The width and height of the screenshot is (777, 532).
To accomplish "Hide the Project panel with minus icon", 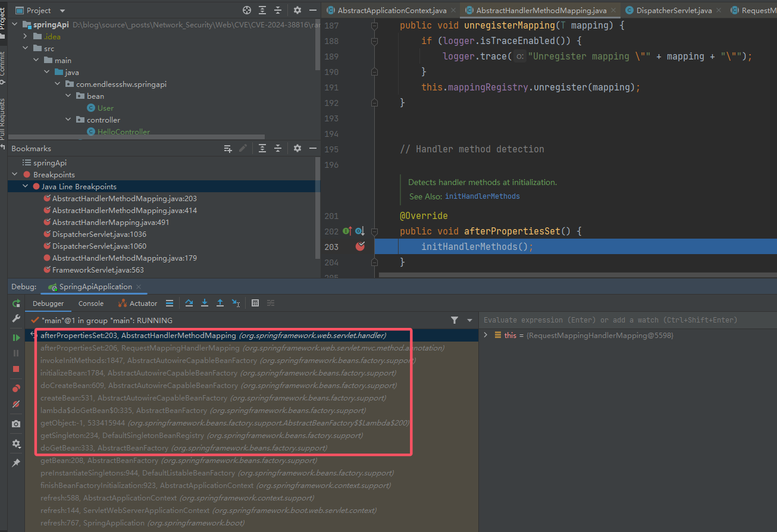I will click(x=312, y=10).
